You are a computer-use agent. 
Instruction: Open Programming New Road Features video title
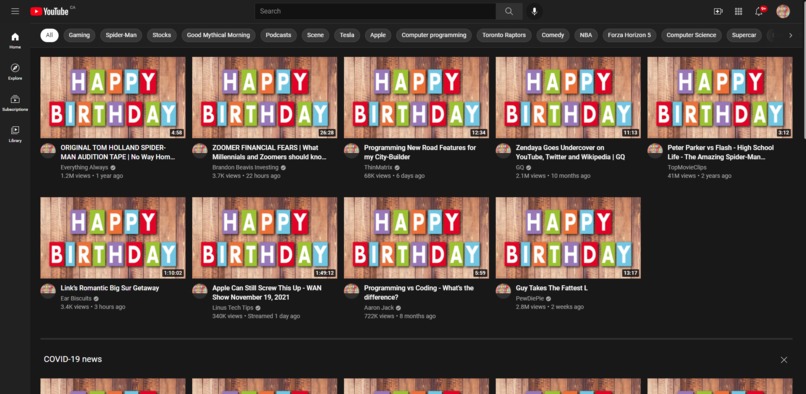click(420, 152)
